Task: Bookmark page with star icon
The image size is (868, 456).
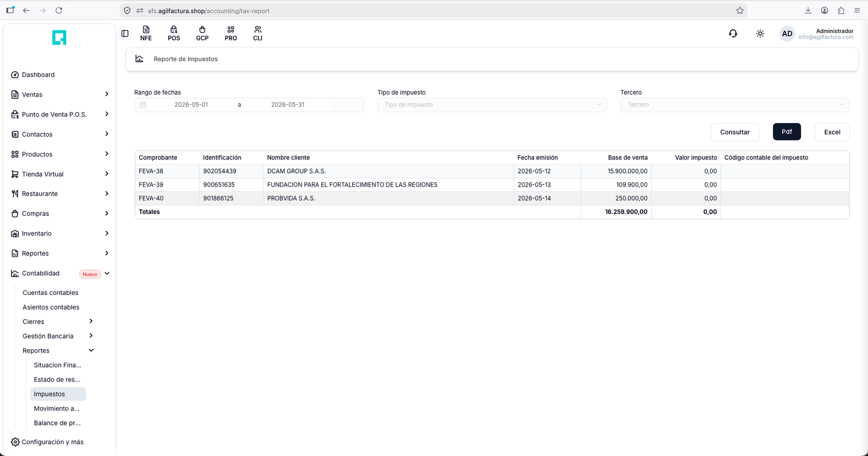Action: (740, 10)
